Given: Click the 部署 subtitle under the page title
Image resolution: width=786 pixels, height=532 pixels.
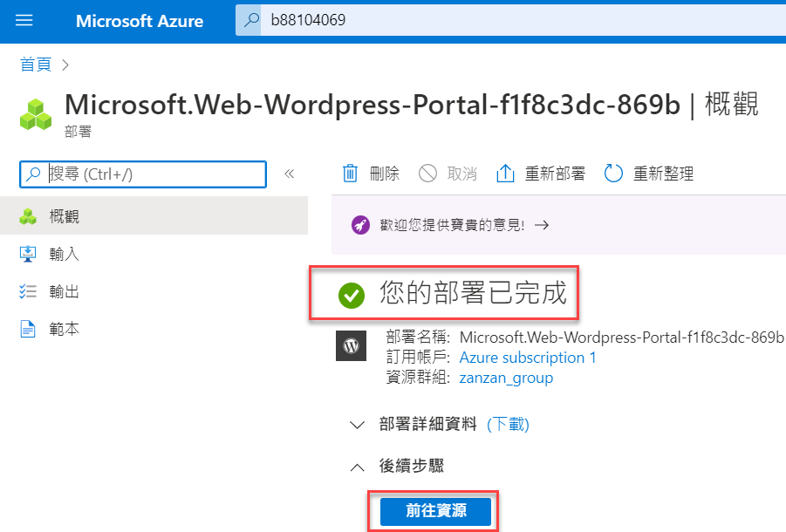Looking at the screenshot, I should (79, 132).
